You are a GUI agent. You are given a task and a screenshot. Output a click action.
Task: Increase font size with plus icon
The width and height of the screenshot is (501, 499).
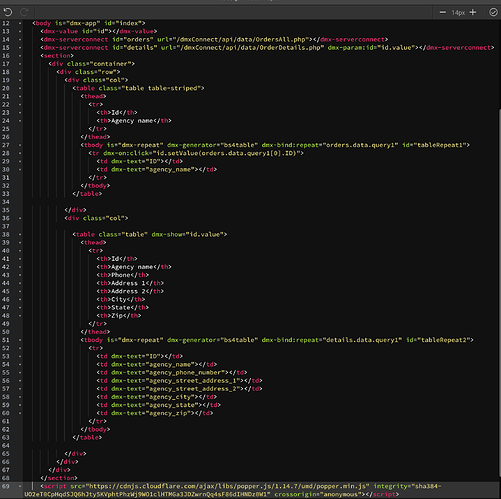coord(473,12)
